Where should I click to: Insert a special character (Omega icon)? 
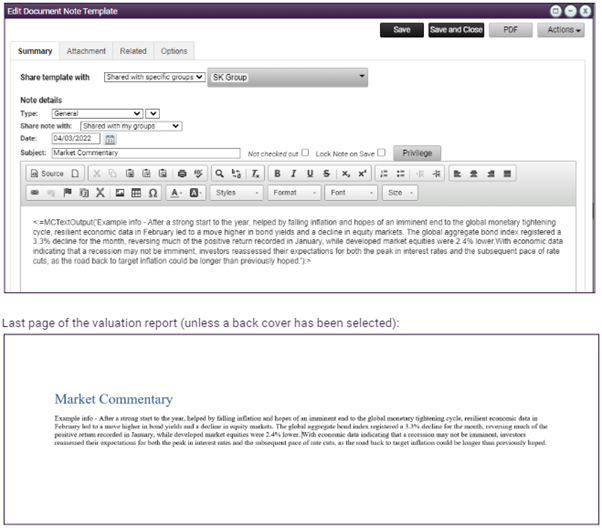coord(153,192)
